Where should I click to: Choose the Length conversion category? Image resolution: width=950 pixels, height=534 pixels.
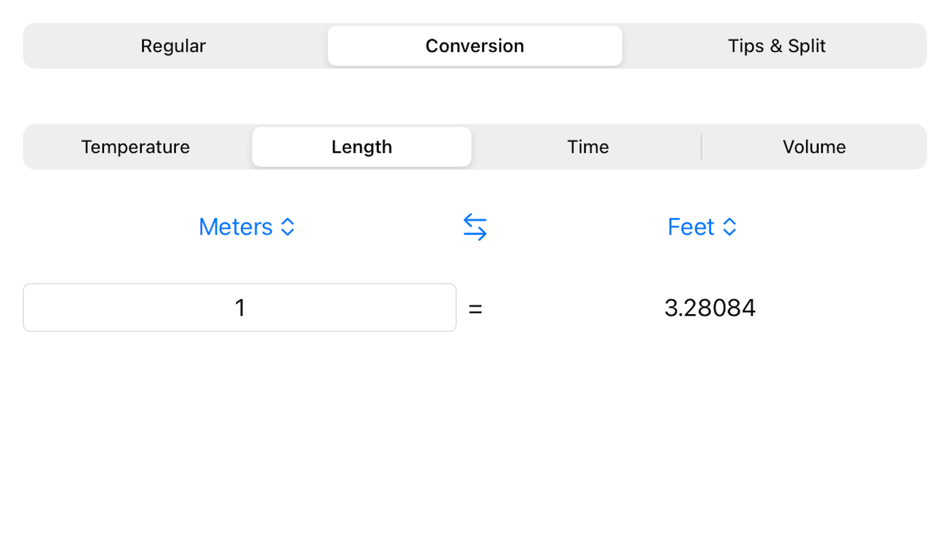[x=362, y=147]
